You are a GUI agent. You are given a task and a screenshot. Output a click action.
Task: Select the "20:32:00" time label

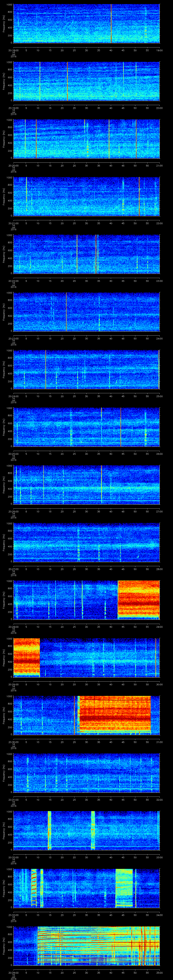(x=13, y=857)
